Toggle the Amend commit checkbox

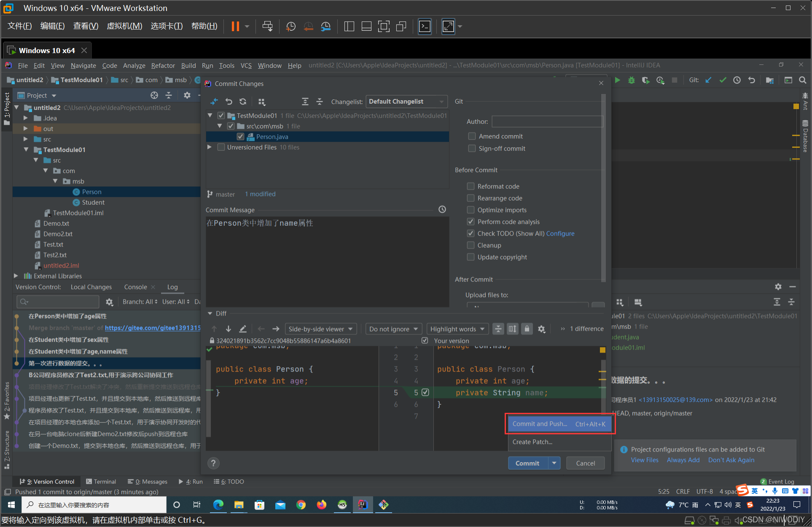[x=471, y=136]
